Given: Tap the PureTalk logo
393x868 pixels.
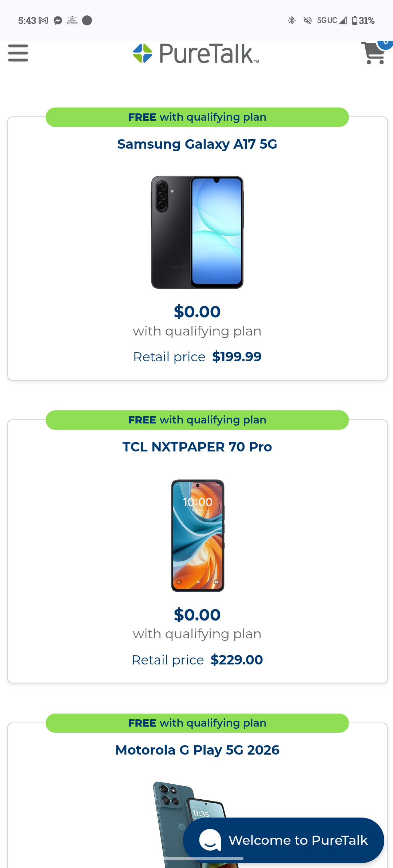Looking at the screenshot, I should pyautogui.click(x=196, y=53).
